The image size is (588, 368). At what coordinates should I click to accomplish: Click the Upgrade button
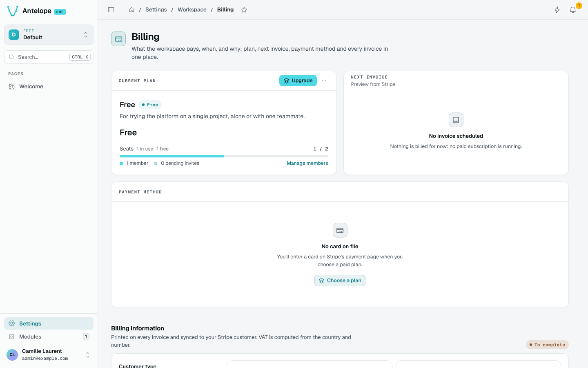coord(298,81)
